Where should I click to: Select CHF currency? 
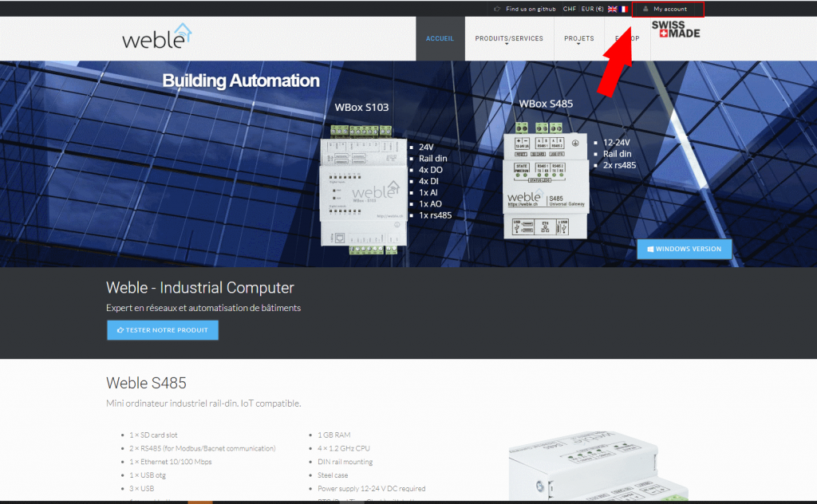point(569,9)
